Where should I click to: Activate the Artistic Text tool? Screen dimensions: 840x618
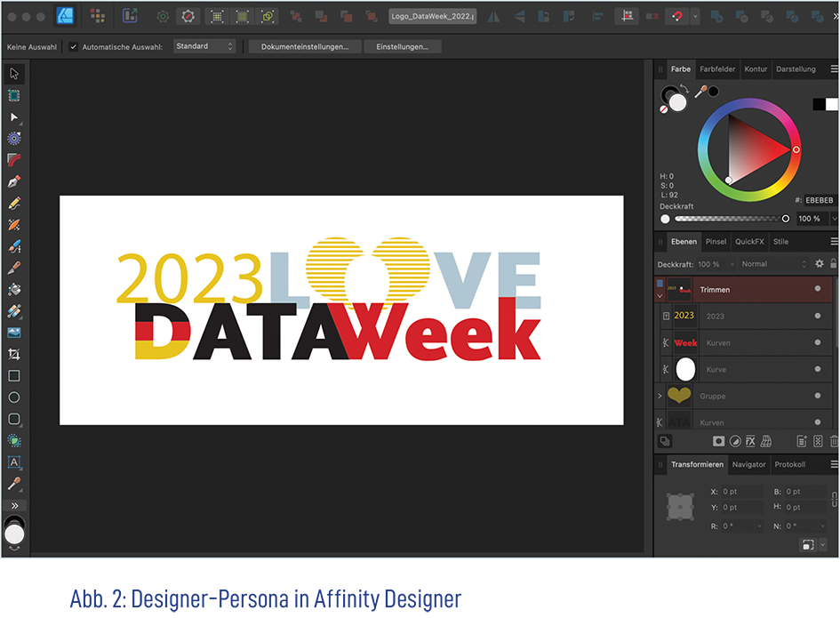click(14, 462)
